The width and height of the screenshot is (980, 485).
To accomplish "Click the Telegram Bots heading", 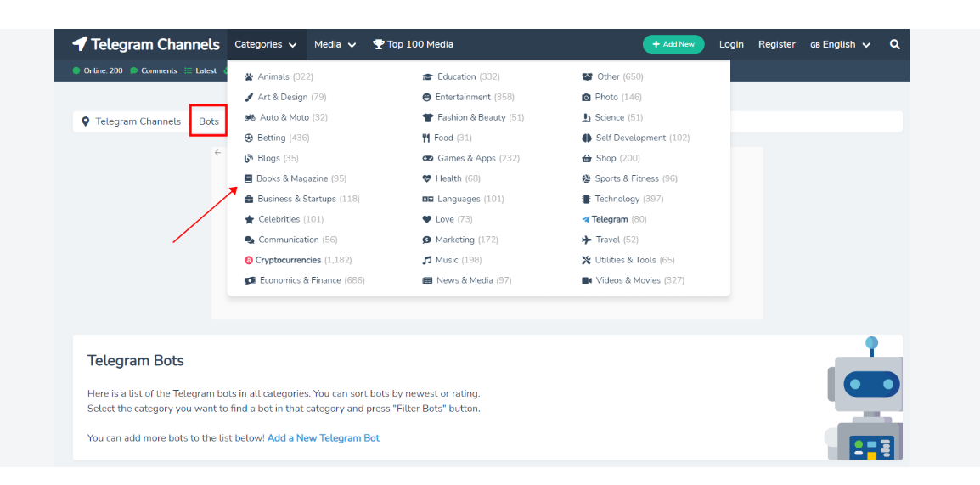I will click(136, 361).
